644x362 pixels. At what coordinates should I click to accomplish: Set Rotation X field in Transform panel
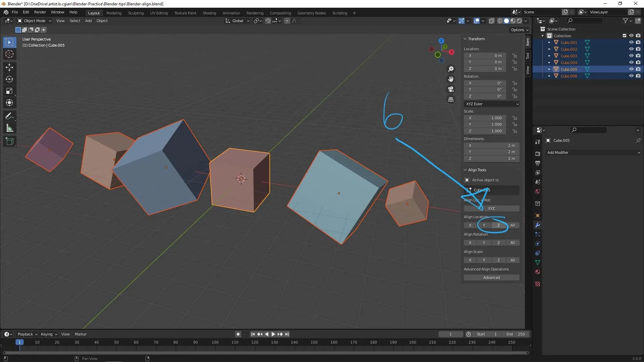click(485, 83)
